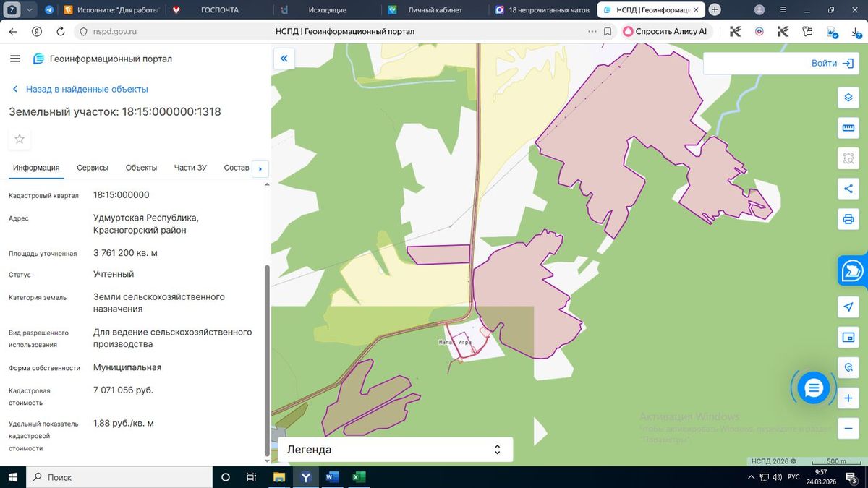Activate the area selection search tool
This screenshot has width=868, height=488.
(x=848, y=158)
